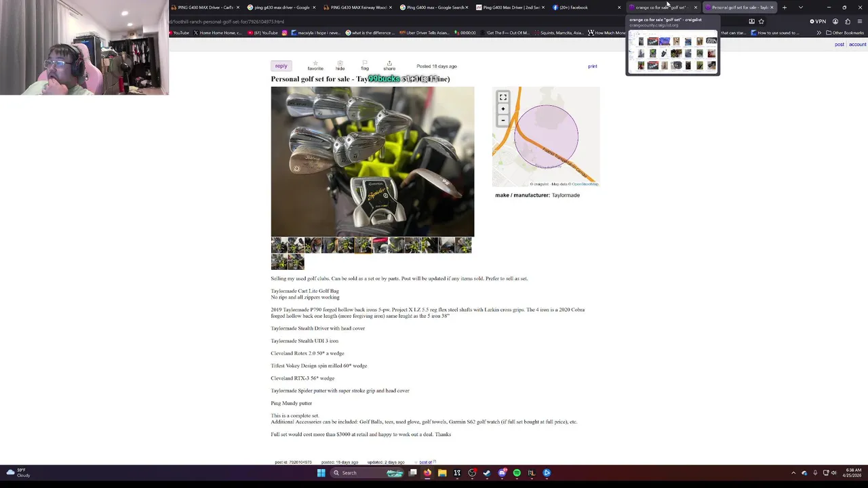Screen dimensions: 868x488
Task: Switch to PING G430 MAX Driver tab
Action: [205, 7]
